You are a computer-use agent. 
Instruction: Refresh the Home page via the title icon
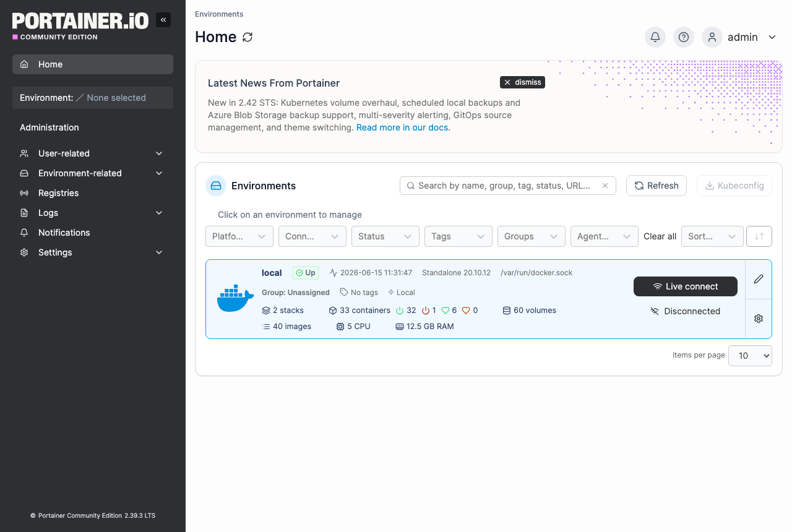[x=247, y=37]
